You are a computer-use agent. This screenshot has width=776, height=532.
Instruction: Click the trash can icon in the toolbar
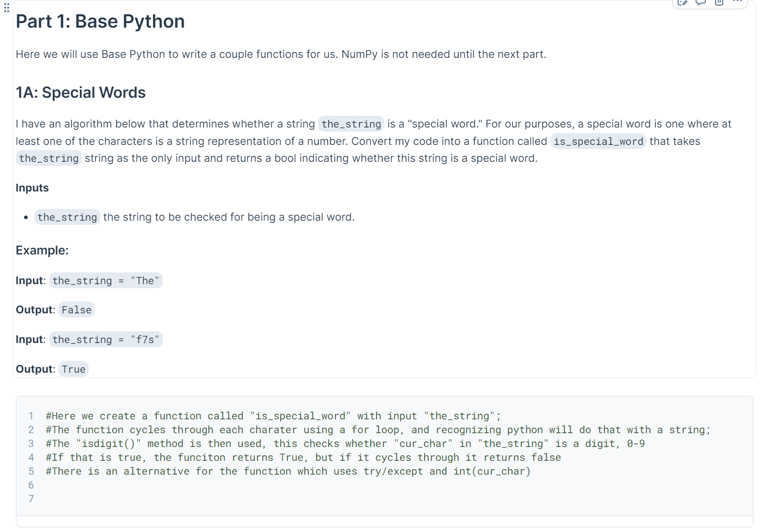[719, 3]
